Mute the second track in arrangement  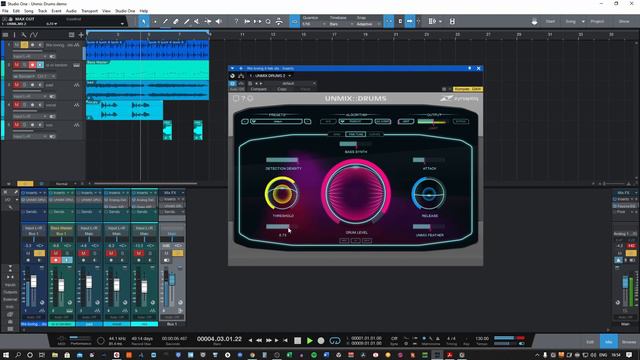tap(17, 65)
